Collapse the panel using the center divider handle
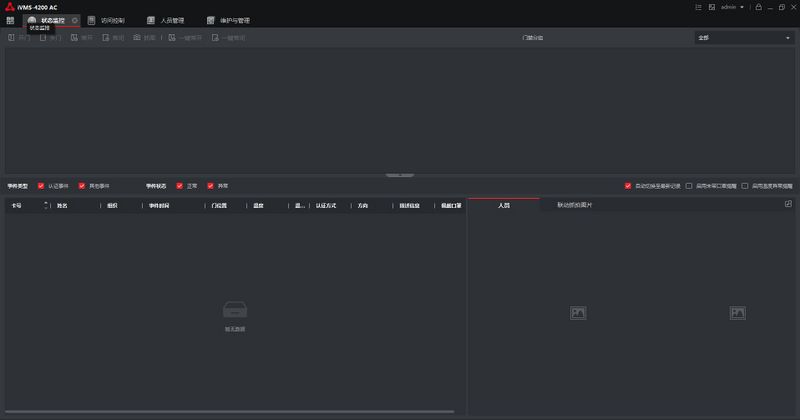 [399, 175]
